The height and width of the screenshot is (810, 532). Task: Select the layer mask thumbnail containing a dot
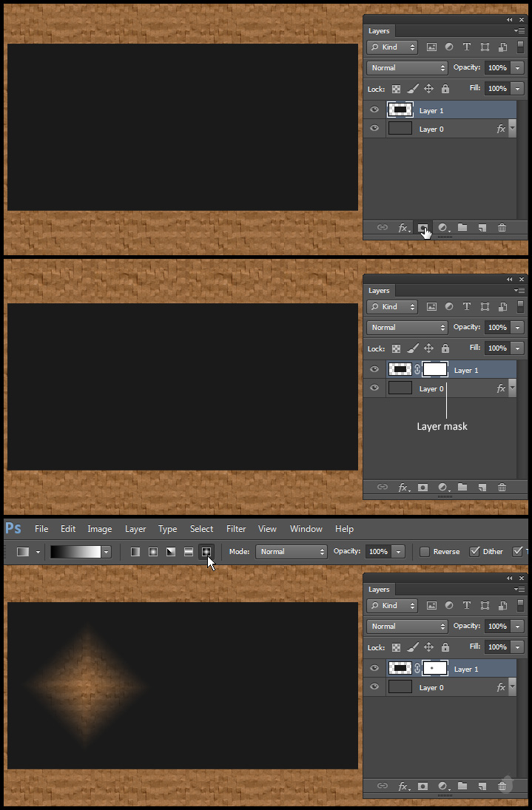(x=435, y=669)
